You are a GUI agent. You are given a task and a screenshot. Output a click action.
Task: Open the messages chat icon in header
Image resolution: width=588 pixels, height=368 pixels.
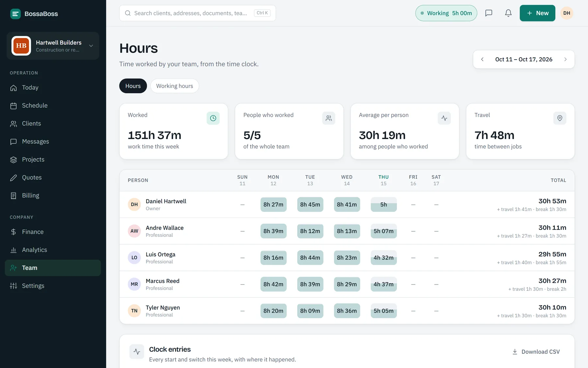(x=489, y=13)
